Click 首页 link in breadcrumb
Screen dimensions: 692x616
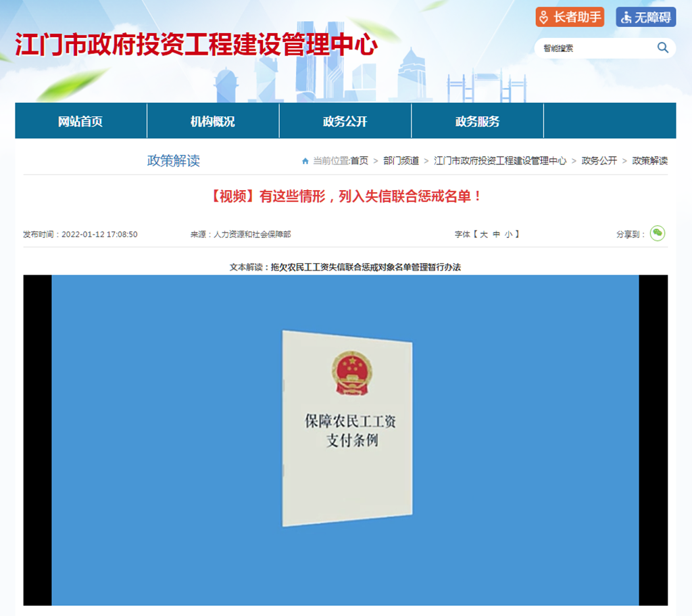(360, 161)
